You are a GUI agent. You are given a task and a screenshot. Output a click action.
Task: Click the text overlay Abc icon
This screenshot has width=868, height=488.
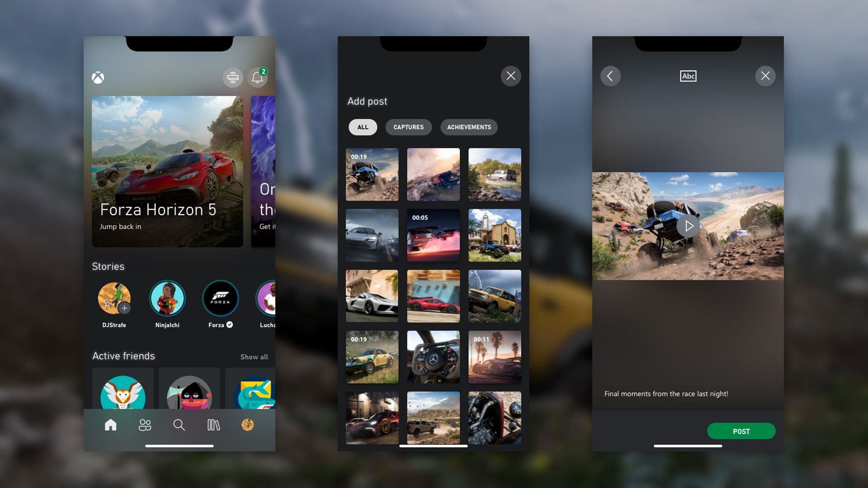(x=688, y=75)
